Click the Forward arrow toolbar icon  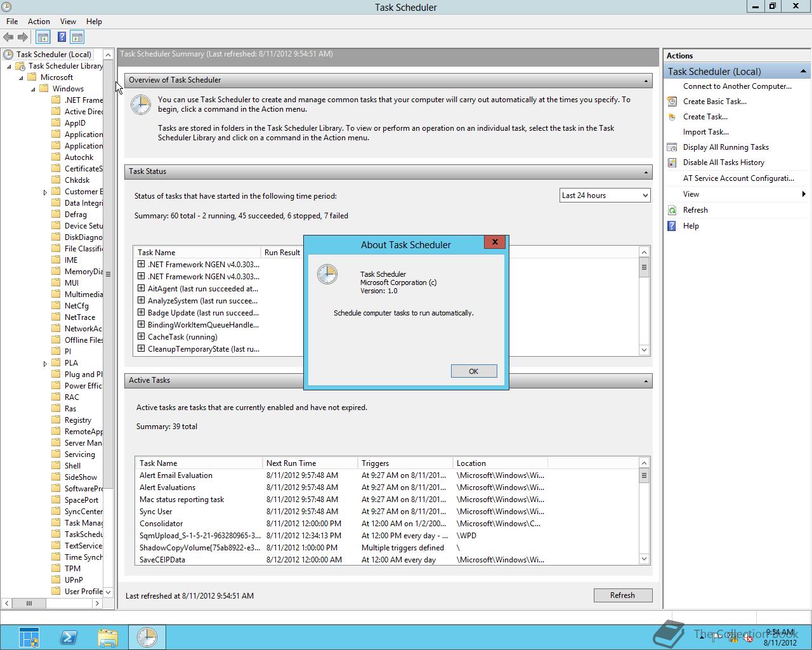tap(23, 37)
